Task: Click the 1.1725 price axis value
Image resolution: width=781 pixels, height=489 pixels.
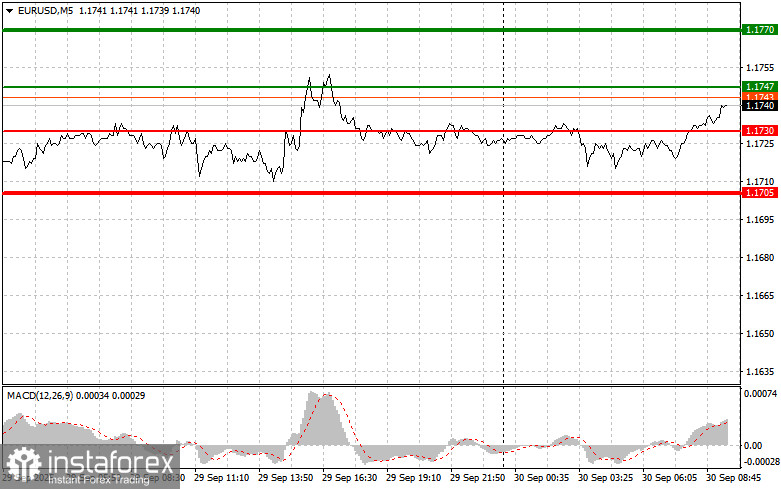Action: click(760, 144)
